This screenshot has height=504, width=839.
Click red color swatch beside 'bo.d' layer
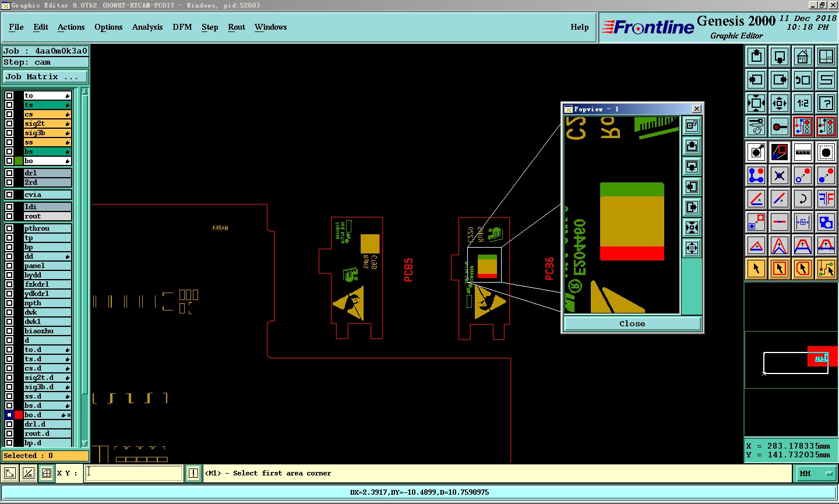(19, 415)
